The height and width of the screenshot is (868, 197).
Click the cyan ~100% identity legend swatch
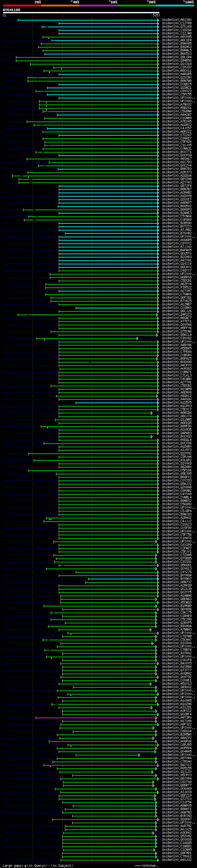click(175, 6)
